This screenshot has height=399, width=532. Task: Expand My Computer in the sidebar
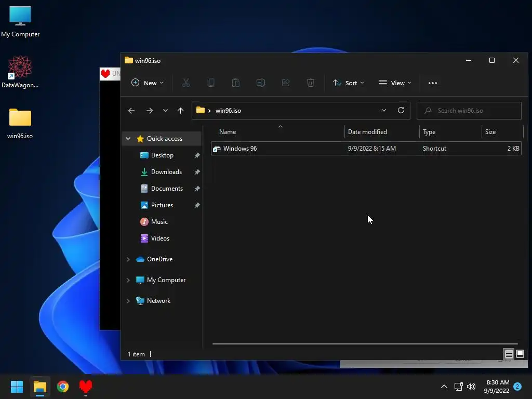click(x=128, y=280)
